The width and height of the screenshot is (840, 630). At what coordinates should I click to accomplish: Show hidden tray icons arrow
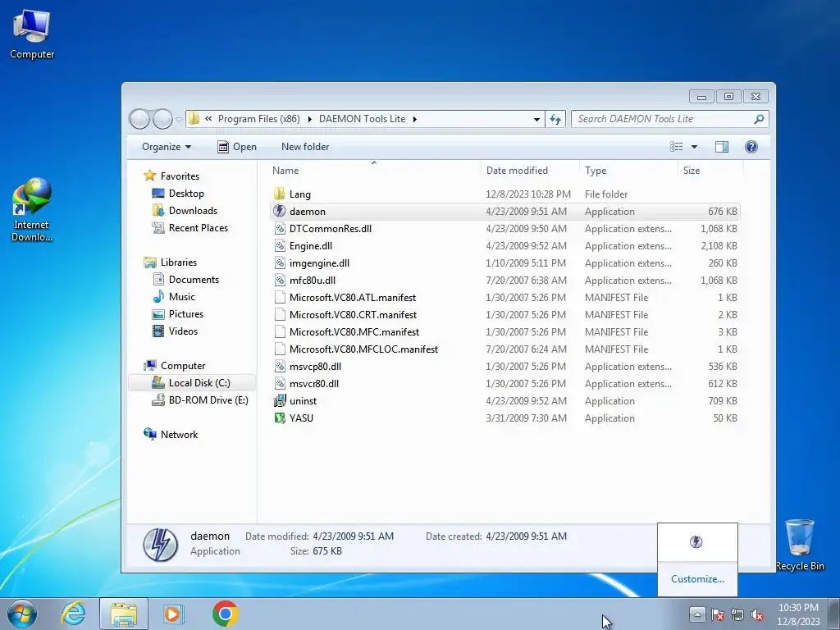point(696,614)
